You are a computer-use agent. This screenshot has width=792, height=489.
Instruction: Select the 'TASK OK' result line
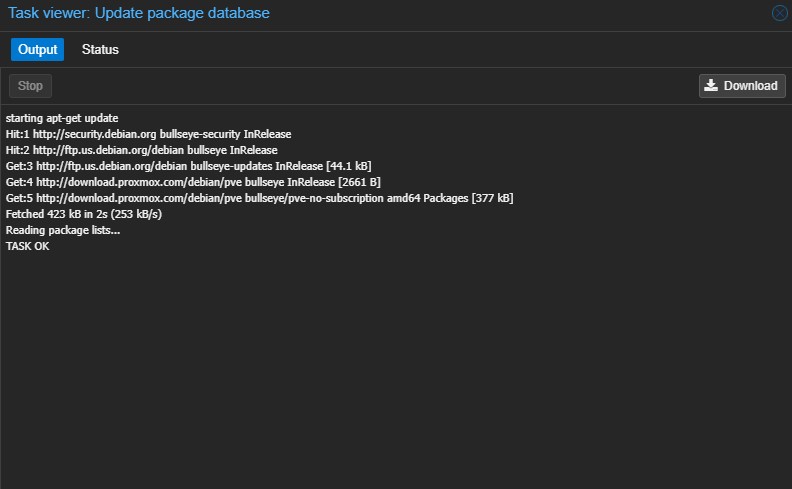[28, 246]
